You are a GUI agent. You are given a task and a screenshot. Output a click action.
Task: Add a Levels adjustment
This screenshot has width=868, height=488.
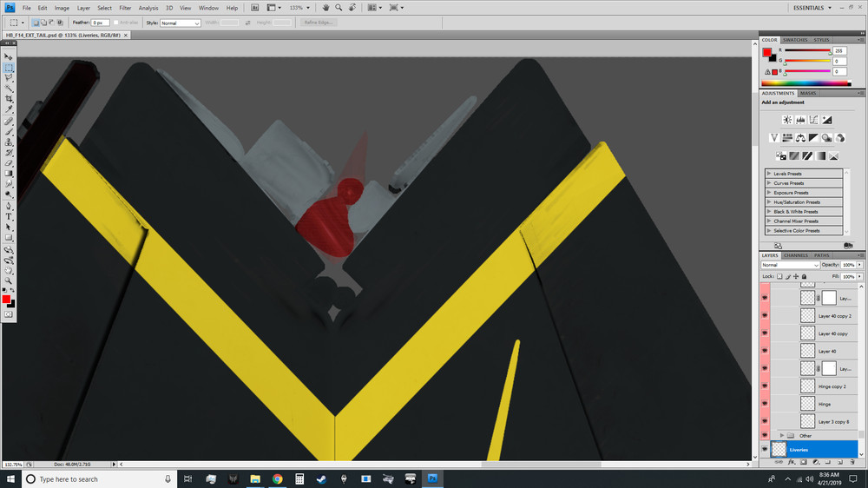click(x=800, y=120)
